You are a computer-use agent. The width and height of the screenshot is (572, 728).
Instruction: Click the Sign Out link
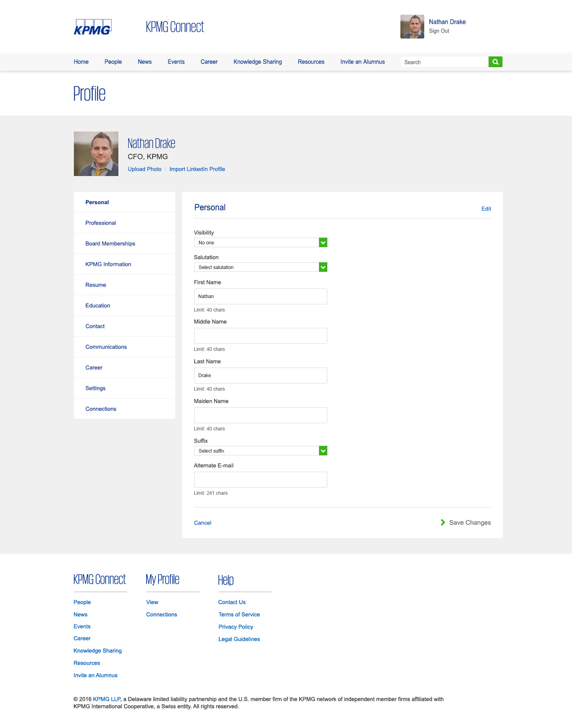(x=439, y=31)
